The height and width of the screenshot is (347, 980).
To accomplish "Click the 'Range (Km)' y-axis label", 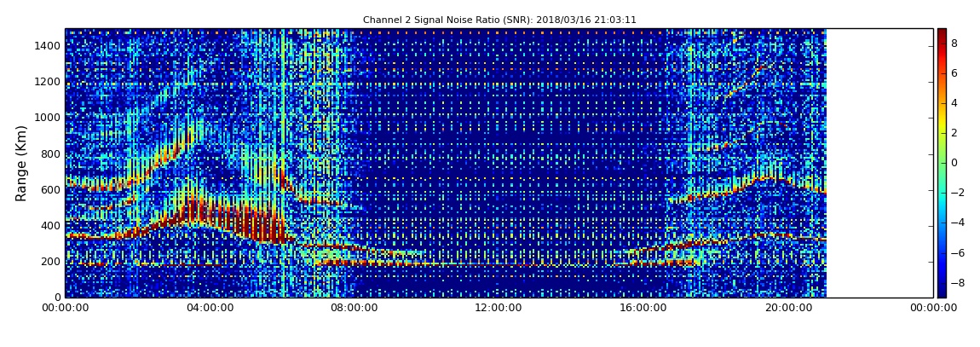I will click(21, 163).
